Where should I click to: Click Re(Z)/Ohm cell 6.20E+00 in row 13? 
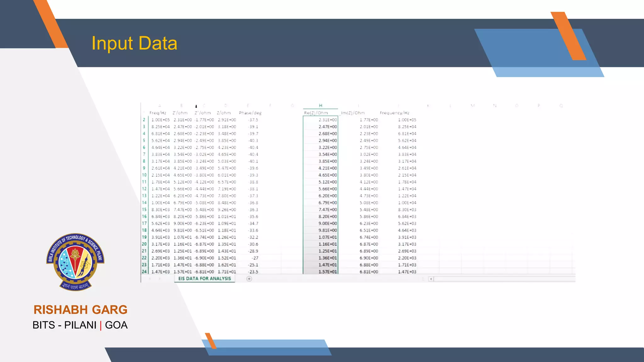click(327, 196)
